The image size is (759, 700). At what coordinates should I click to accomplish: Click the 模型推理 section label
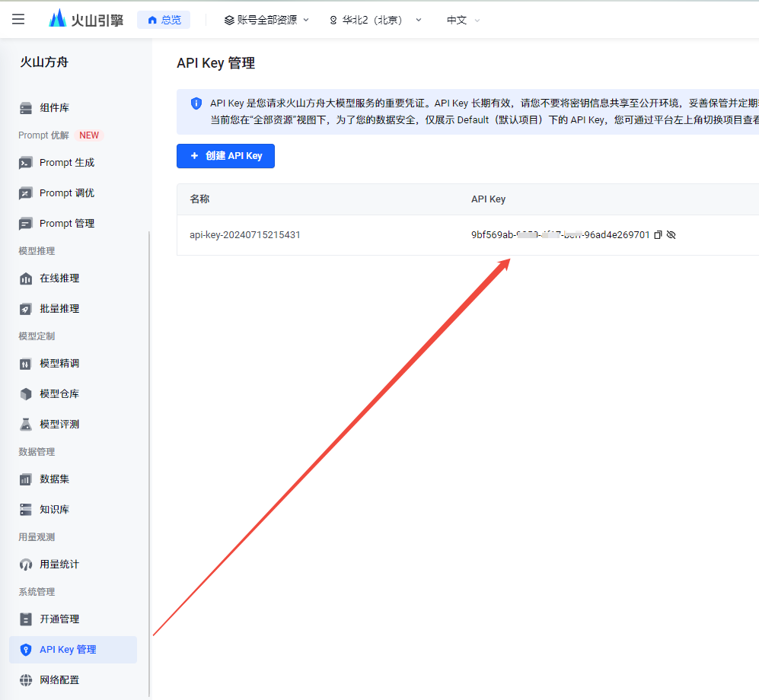tap(37, 251)
